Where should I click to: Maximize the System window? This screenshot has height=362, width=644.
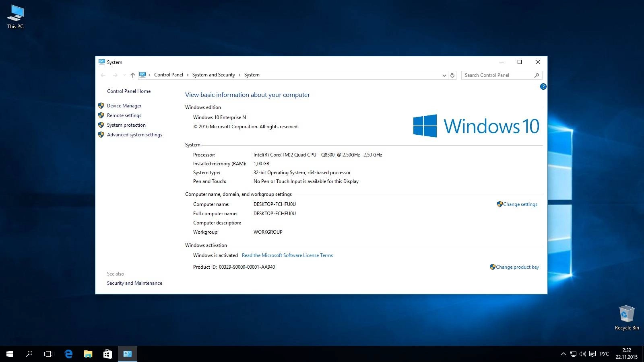(x=520, y=62)
